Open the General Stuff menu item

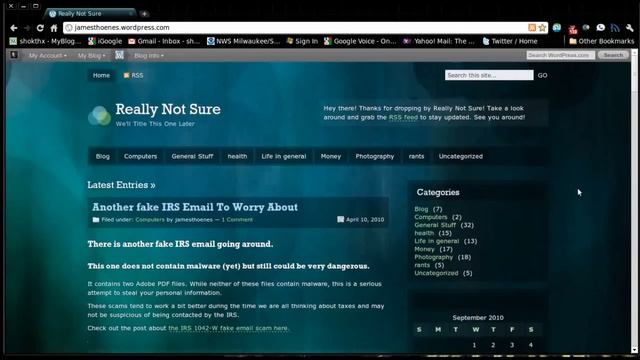(x=192, y=156)
